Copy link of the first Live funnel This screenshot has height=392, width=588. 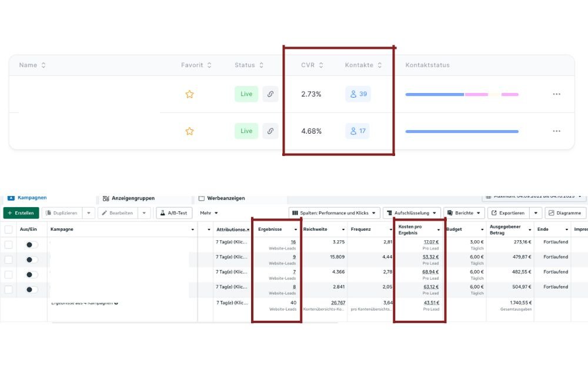pos(270,94)
